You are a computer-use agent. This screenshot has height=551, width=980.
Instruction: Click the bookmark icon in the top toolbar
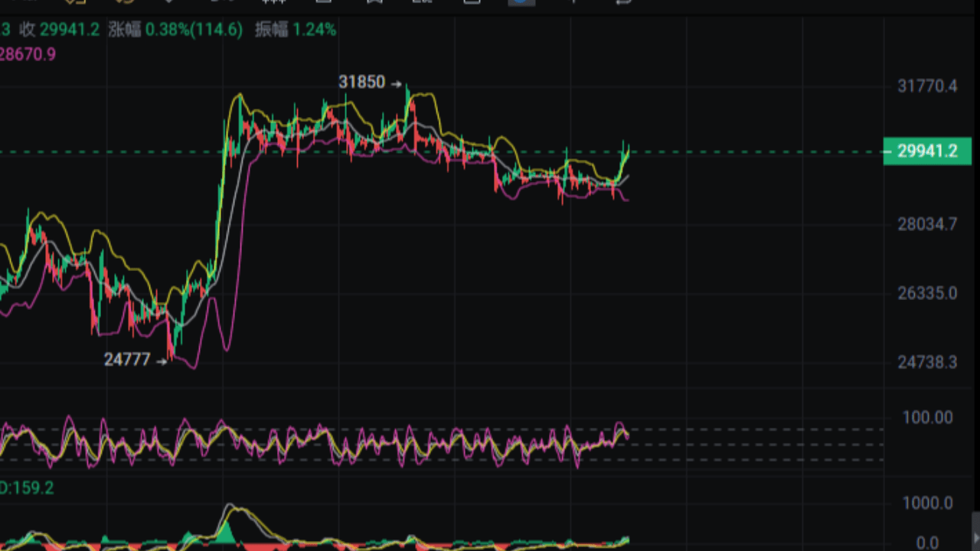click(375, 2)
